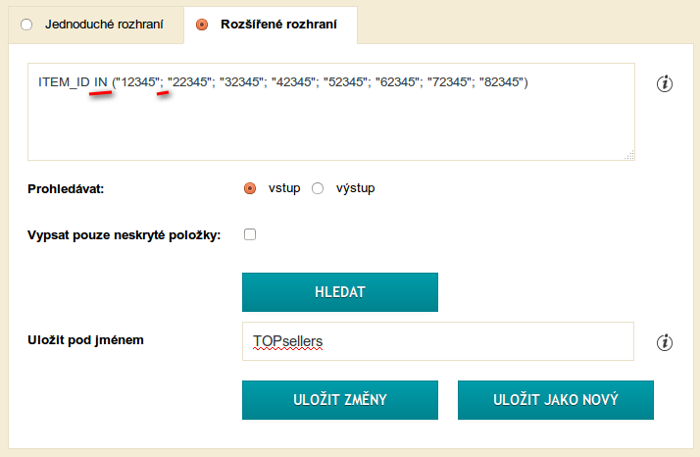Click the Uložit pod jménem label

click(86, 340)
